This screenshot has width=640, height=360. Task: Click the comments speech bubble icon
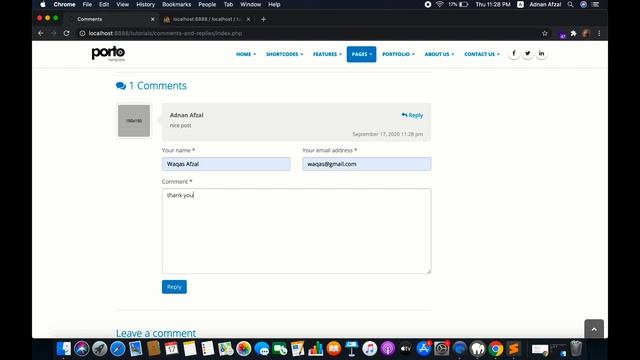click(x=121, y=86)
